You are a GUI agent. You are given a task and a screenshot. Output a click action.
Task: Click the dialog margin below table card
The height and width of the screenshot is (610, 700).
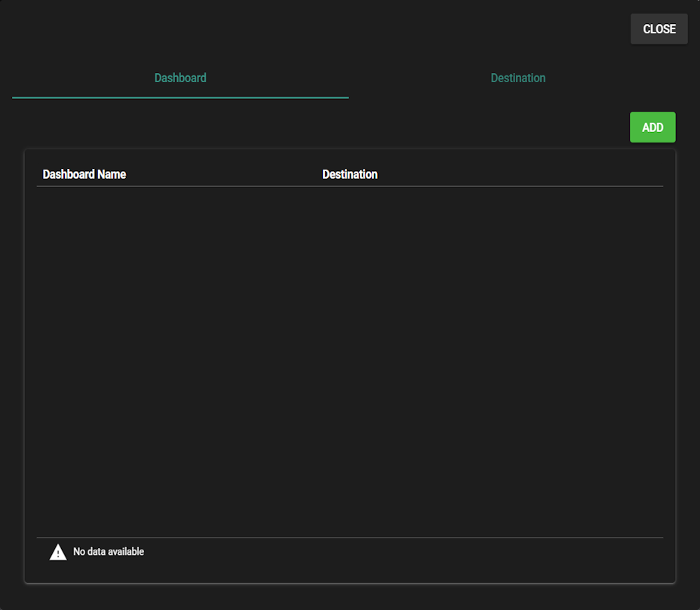tap(350, 596)
